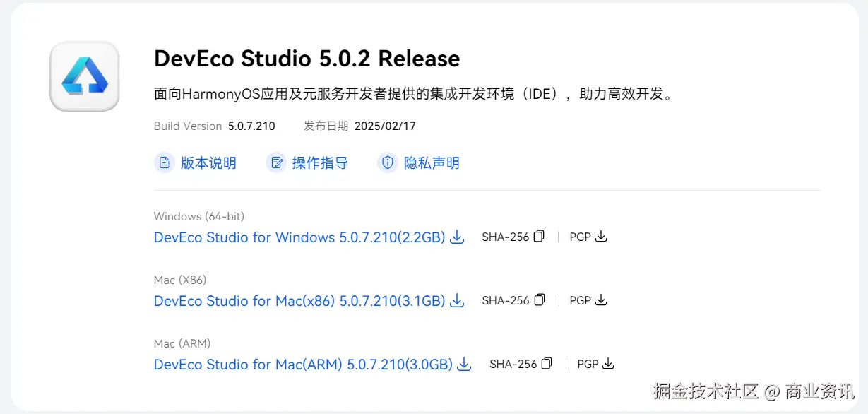Click download arrow next to Windows installer
Screen dimensions: 868x414
tap(457, 237)
